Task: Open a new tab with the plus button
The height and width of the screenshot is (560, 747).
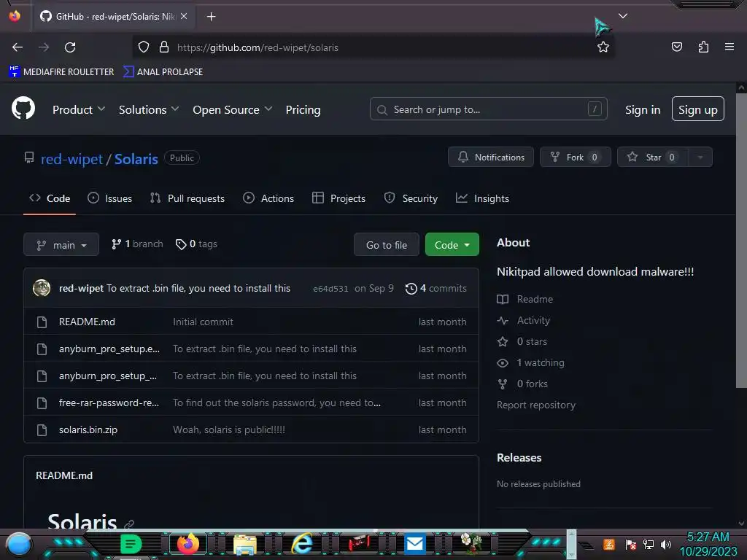Action: [211, 17]
